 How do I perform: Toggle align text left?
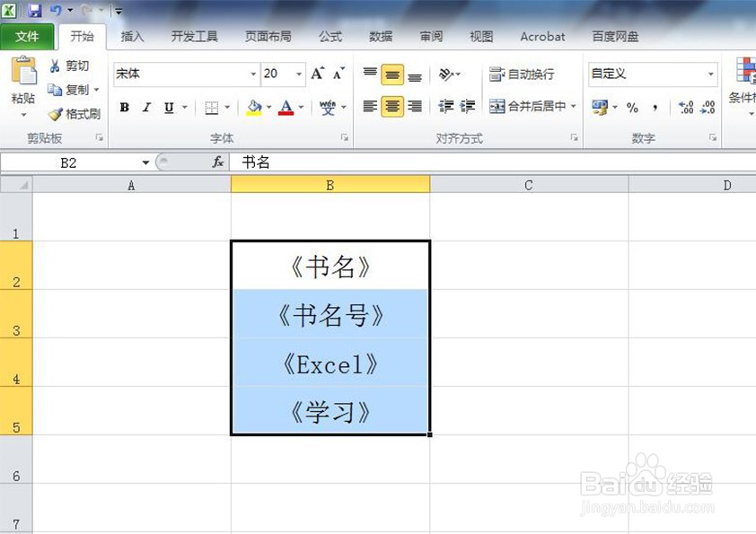point(370,107)
